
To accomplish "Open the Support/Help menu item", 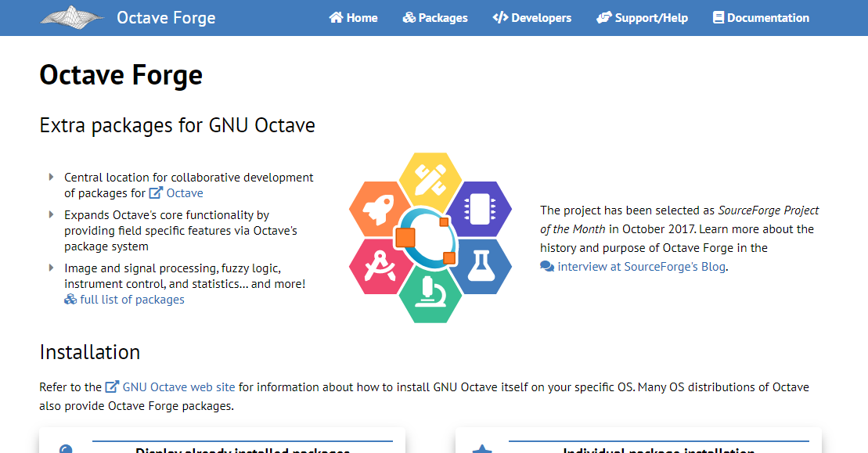I will tap(642, 18).
